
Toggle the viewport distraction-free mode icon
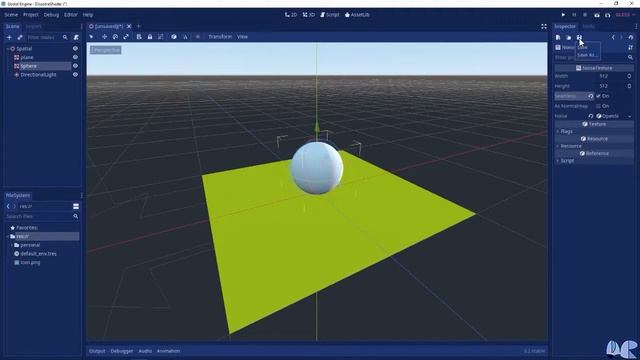point(544,27)
